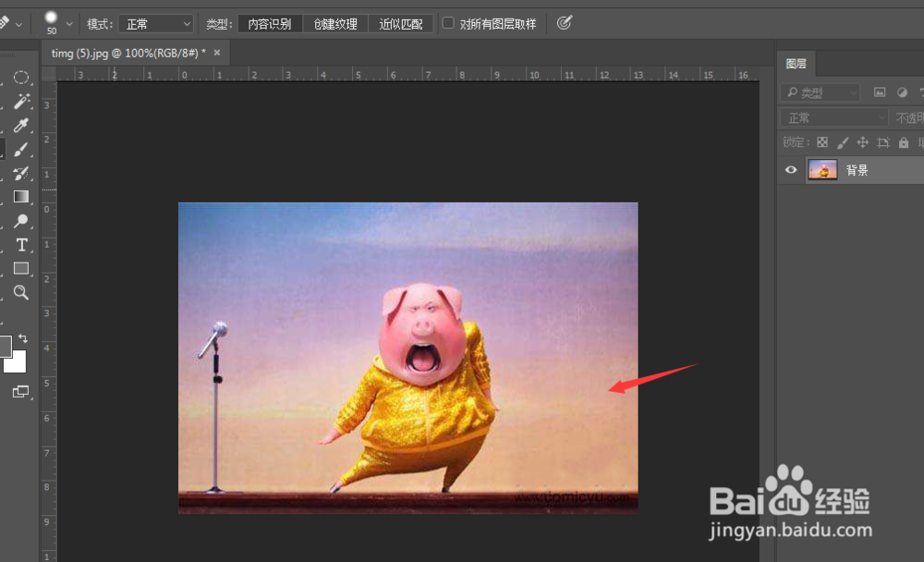The height and width of the screenshot is (562, 924).
Task: Hide the 背景 layer eye icon
Action: 791,170
